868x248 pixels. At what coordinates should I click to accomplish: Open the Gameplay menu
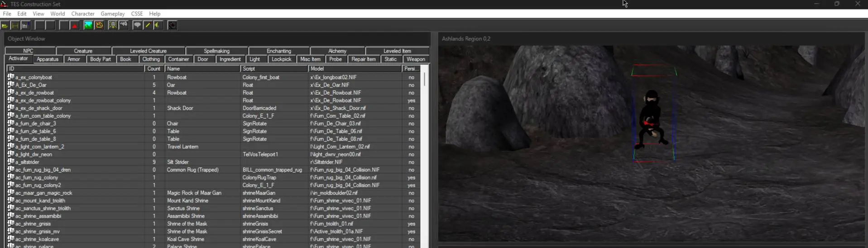point(113,14)
